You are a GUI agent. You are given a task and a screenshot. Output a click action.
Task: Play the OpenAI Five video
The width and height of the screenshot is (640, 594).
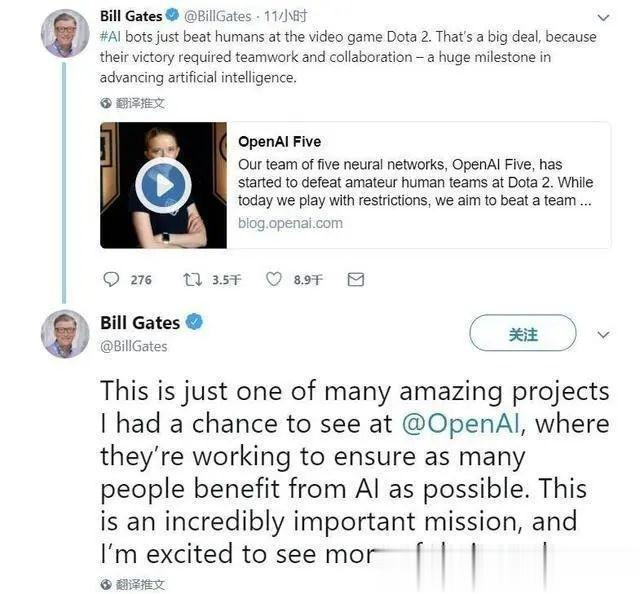pyautogui.click(x=163, y=185)
